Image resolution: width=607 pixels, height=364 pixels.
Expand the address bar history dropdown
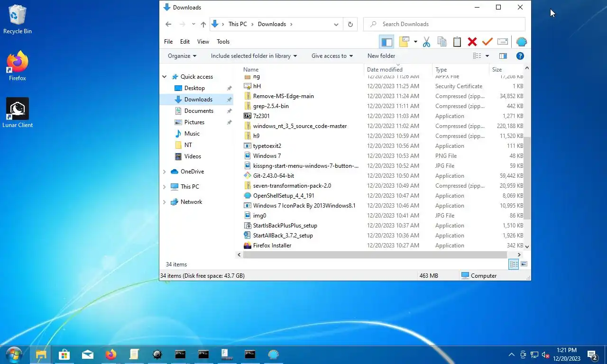pos(336,24)
